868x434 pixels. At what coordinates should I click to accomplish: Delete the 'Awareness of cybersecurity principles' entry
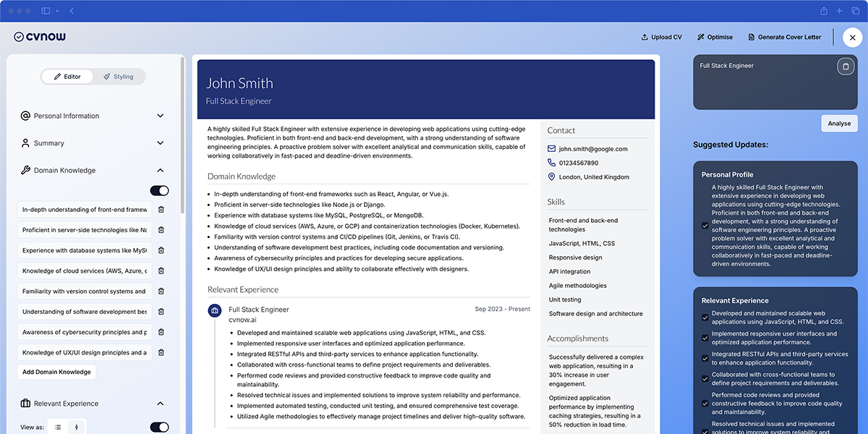point(161,332)
